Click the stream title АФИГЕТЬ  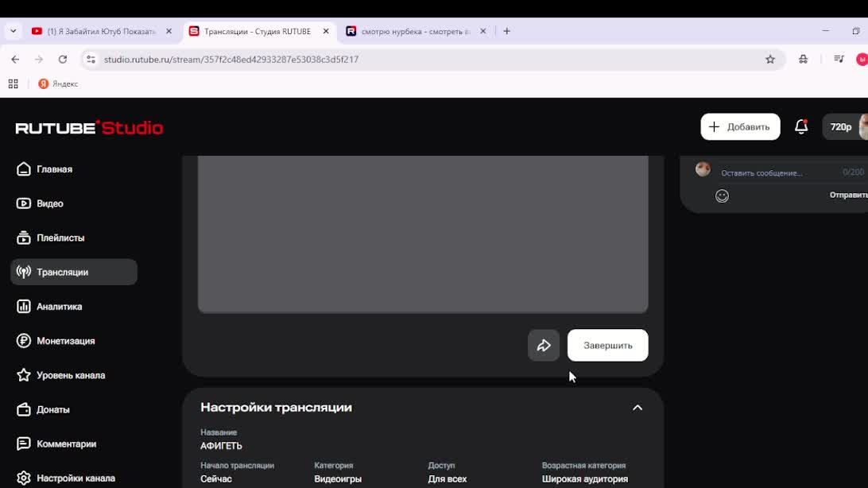coord(222,446)
